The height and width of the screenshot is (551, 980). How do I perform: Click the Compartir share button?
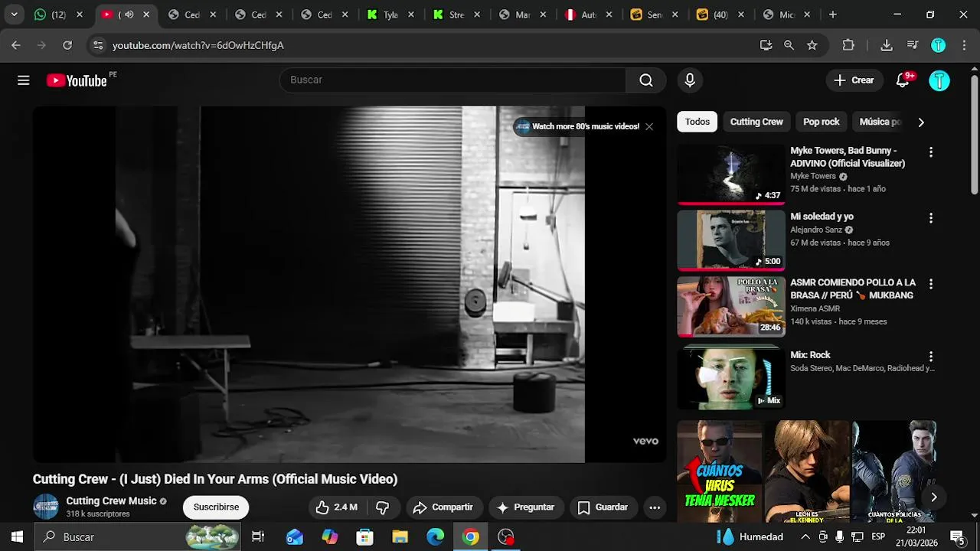[443, 507]
